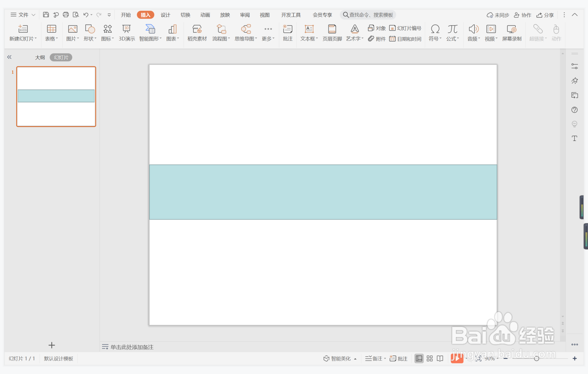
Task: Click 单击此处添加备注 notes area
Action: pyautogui.click(x=132, y=347)
